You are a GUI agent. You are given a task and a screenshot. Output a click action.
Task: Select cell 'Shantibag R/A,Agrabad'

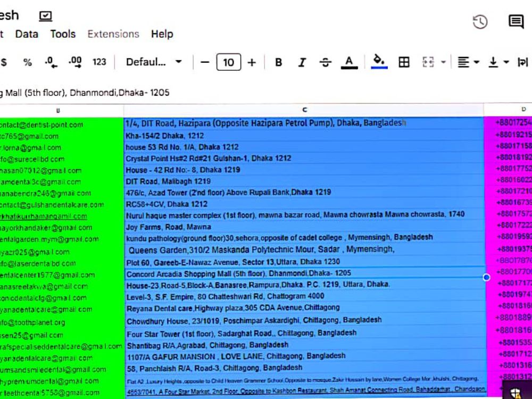click(x=305, y=345)
